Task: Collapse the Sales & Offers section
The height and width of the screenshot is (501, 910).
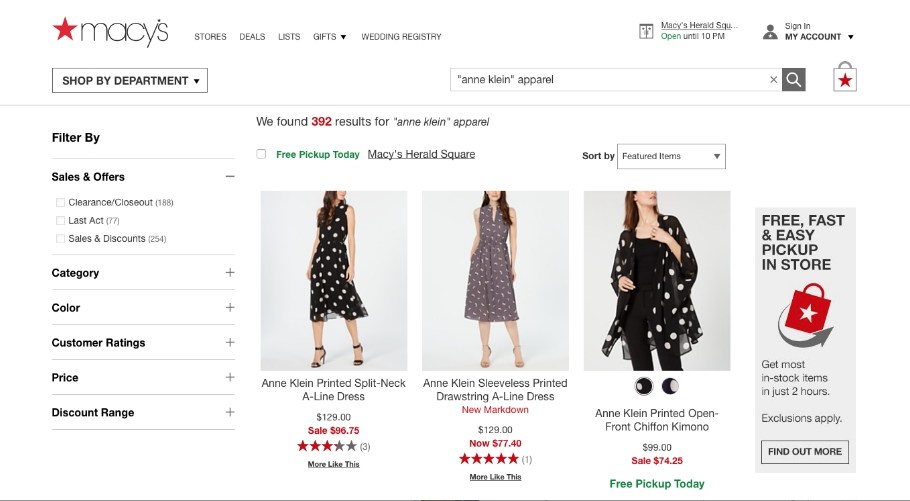Action: coord(230,176)
